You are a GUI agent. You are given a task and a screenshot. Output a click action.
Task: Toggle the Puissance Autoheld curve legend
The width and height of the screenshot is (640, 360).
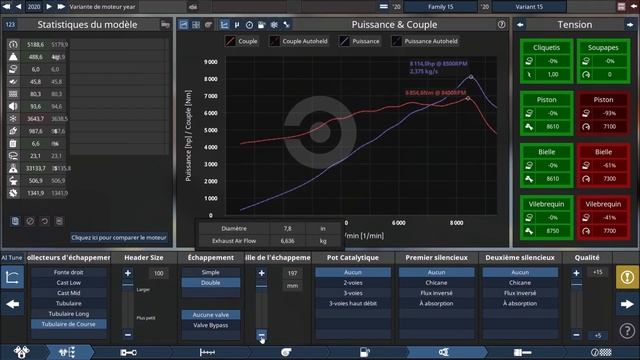tap(425, 41)
